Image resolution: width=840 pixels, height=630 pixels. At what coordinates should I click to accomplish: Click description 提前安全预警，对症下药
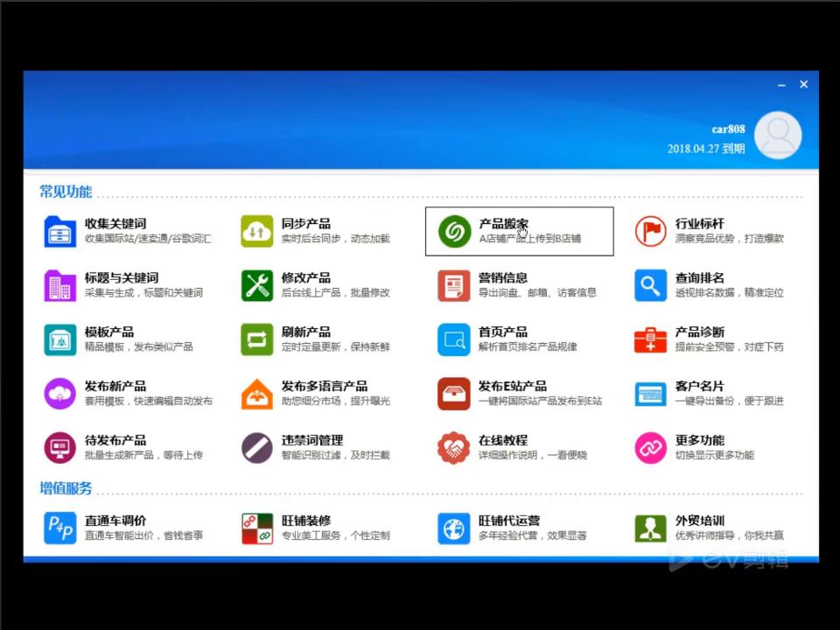[729, 347]
